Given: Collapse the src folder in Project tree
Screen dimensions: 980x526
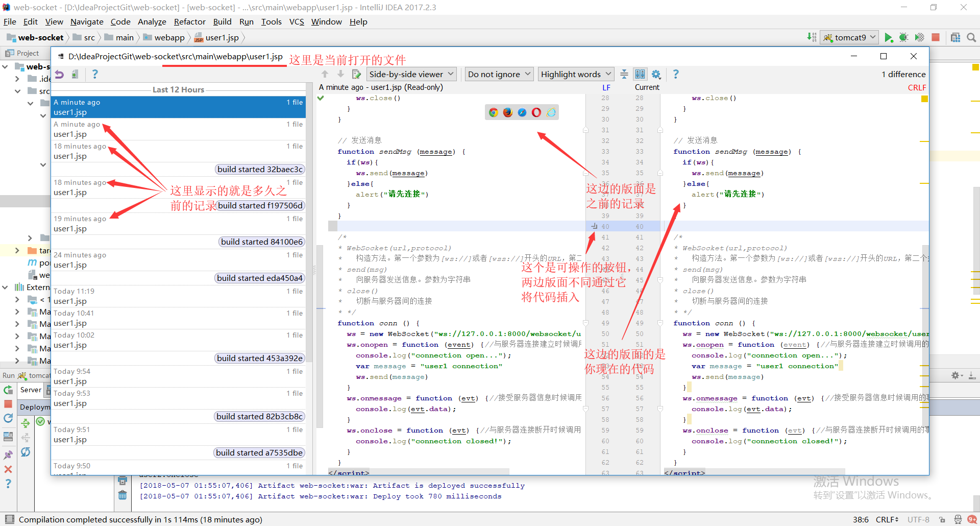Looking at the screenshot, I should (x=17, y=91).
